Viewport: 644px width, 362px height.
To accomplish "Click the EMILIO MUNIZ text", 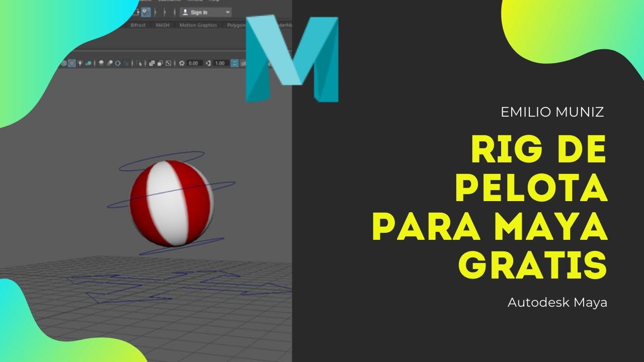I will tap(552, 112).
